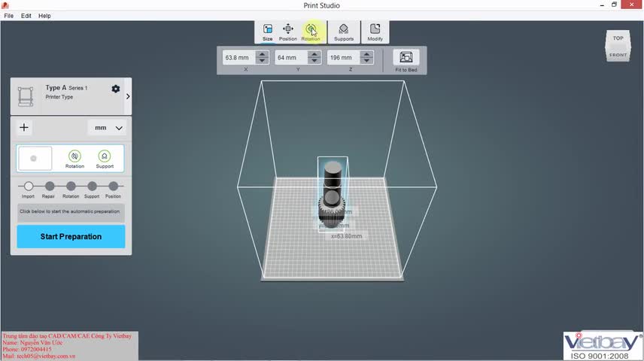Open printer settings gear icon
The width and height of the screenshot is (644, 361).
(x=116, y=89)
